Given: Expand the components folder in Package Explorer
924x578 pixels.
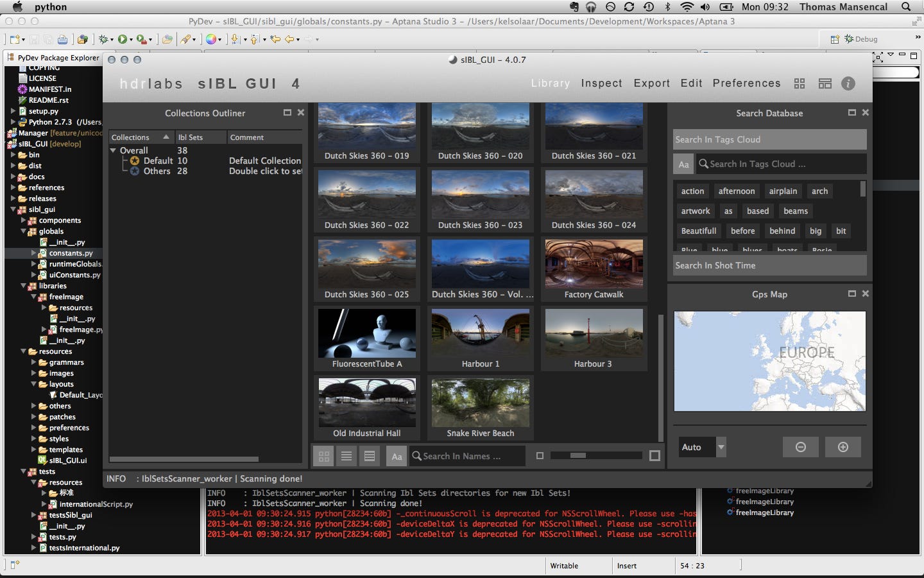Looking at the screenshot, I should 24,220.
